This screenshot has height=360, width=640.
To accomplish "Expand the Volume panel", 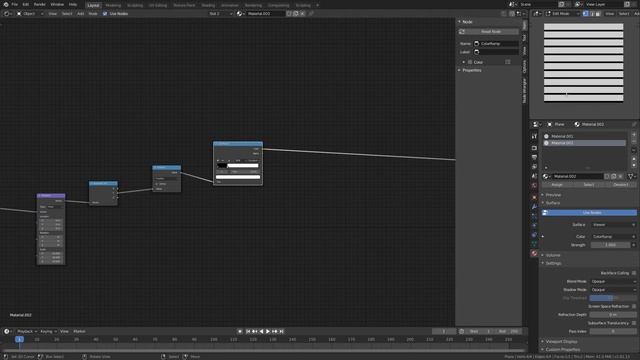I will (553, 256).
